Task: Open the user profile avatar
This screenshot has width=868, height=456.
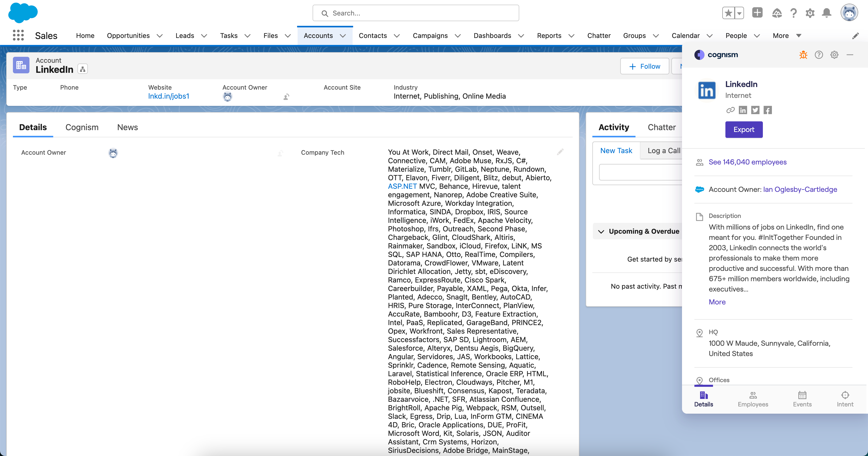Action: (849, 13)
